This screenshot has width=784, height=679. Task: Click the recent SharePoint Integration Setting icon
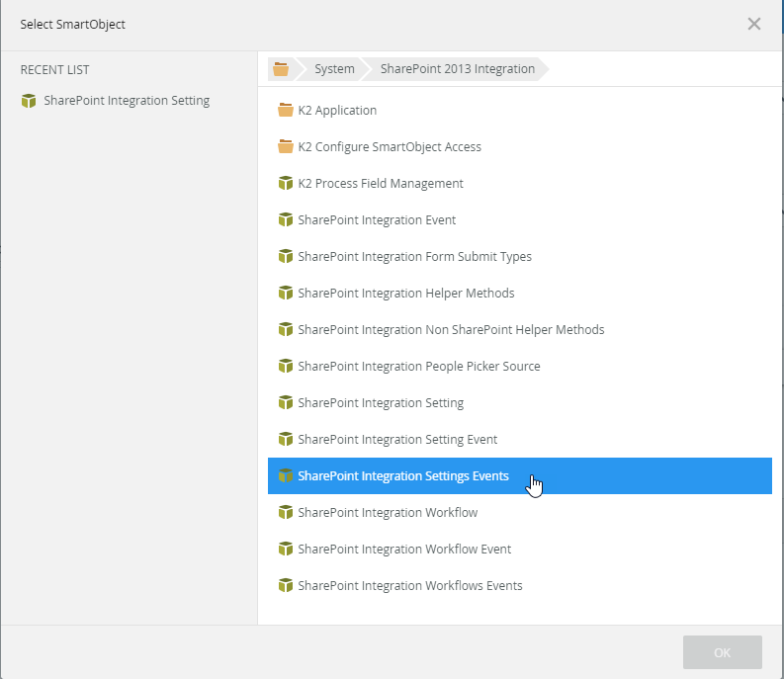pyautogui.click(x=29, y=101)
